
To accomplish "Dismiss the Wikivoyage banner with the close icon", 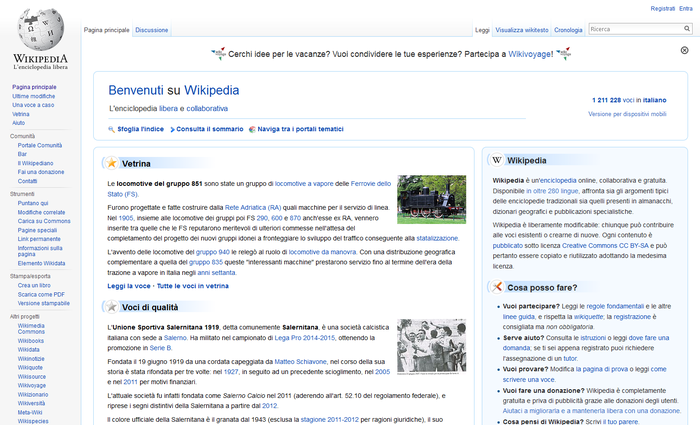I will 684,50.
